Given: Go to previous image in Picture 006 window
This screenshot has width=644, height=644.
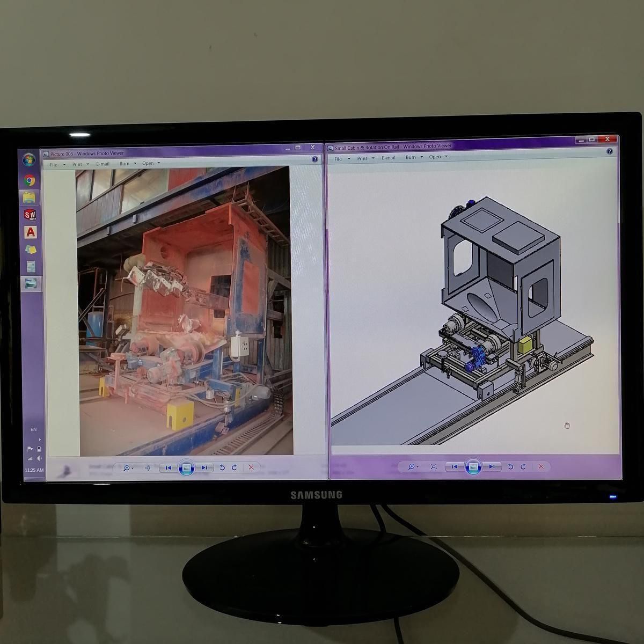Looking at the screenshot, I should (168, 468).
